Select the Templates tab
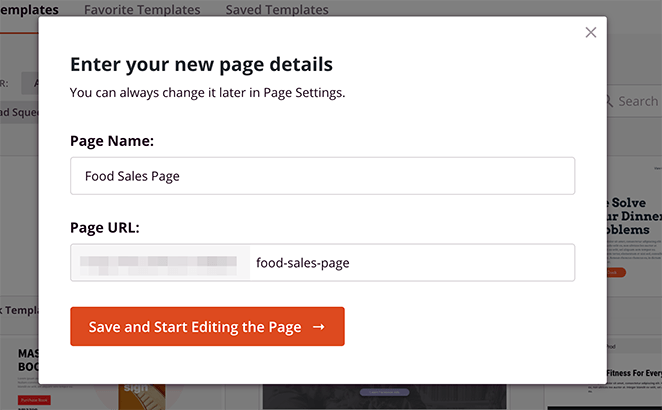The width and height of the screenshot is (662, 410). click(x=29, y=10)
